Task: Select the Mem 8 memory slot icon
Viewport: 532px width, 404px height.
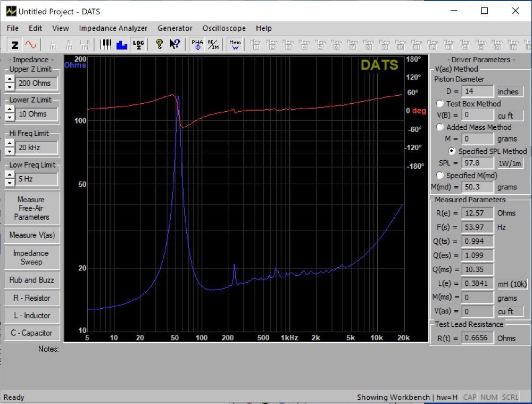Action: click(369, 45)
